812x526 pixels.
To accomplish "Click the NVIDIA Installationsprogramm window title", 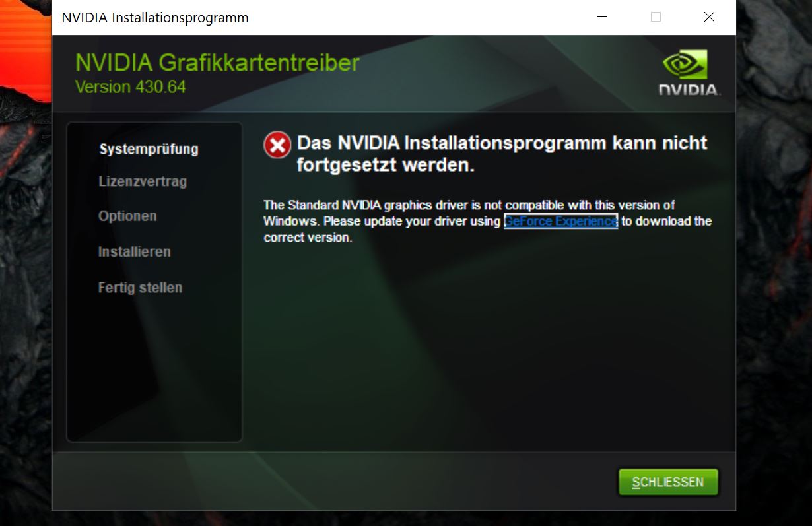I will (155, 18).
